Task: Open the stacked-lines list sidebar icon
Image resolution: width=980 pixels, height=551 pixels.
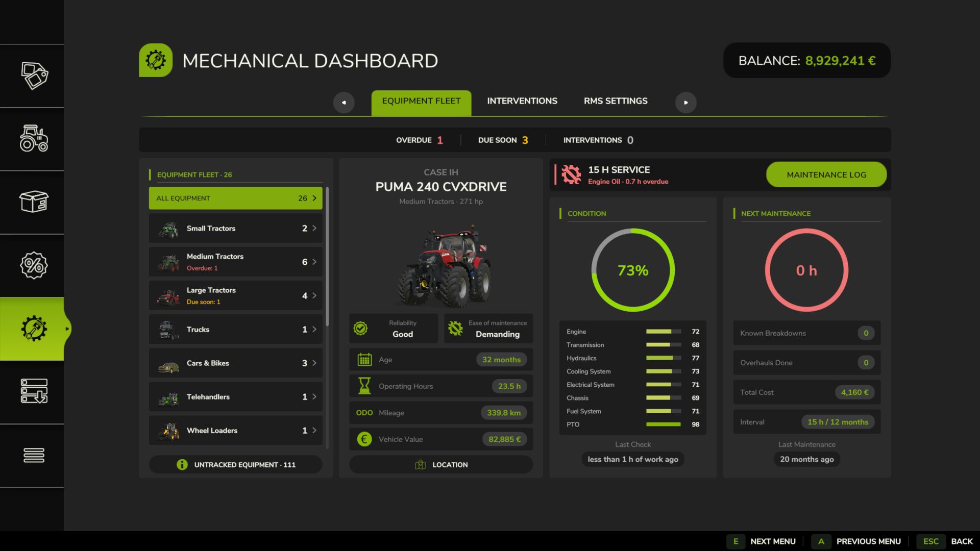Action: [x=34, y=455]
